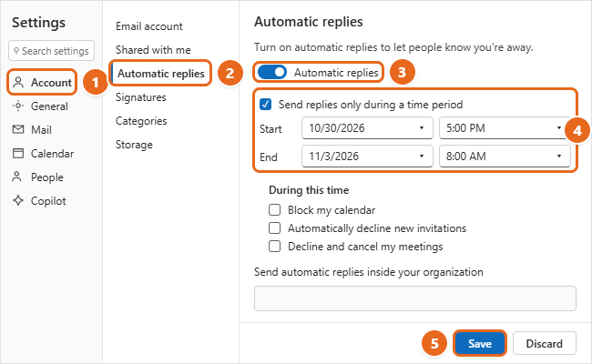Viewport: 592px width, 364px height.
Task: Enable Automatically decline new invitations
Action: coord(274,227)
